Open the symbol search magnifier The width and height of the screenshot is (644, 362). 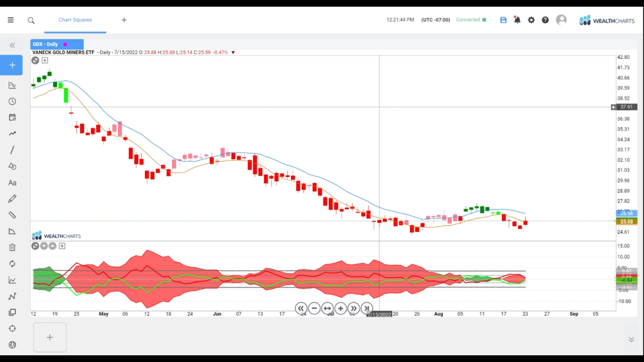(x=31, y=20)
